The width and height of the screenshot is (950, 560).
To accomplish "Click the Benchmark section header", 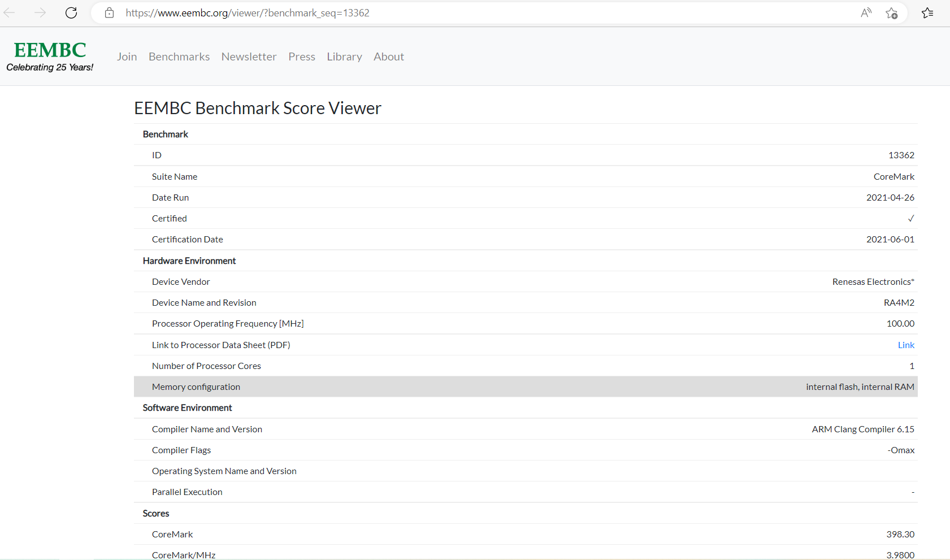I will [x=166, y=134].
